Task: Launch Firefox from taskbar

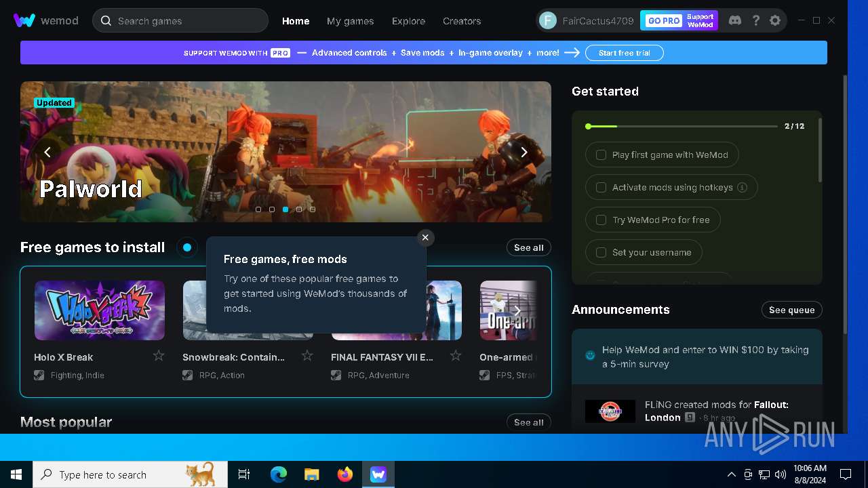Action: point(345,474)
